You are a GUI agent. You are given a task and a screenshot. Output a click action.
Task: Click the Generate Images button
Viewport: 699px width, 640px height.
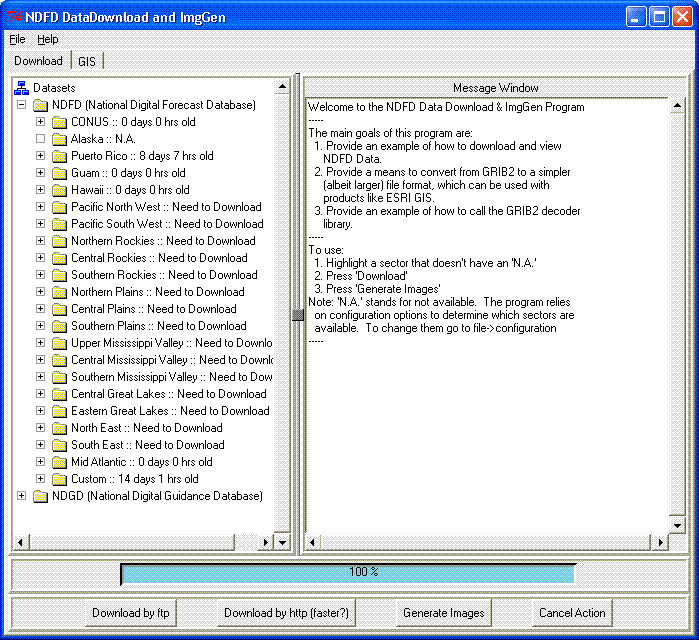coord(444,613)
